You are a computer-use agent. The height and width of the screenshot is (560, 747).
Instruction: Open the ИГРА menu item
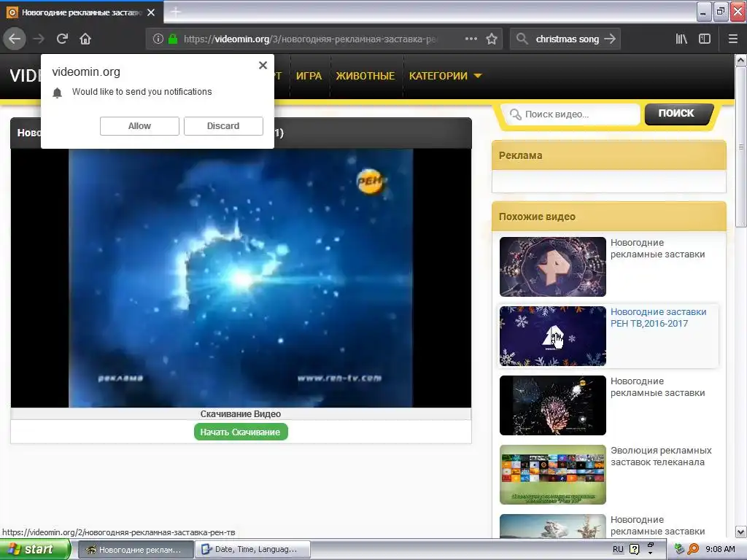click(x=309, y=76)
